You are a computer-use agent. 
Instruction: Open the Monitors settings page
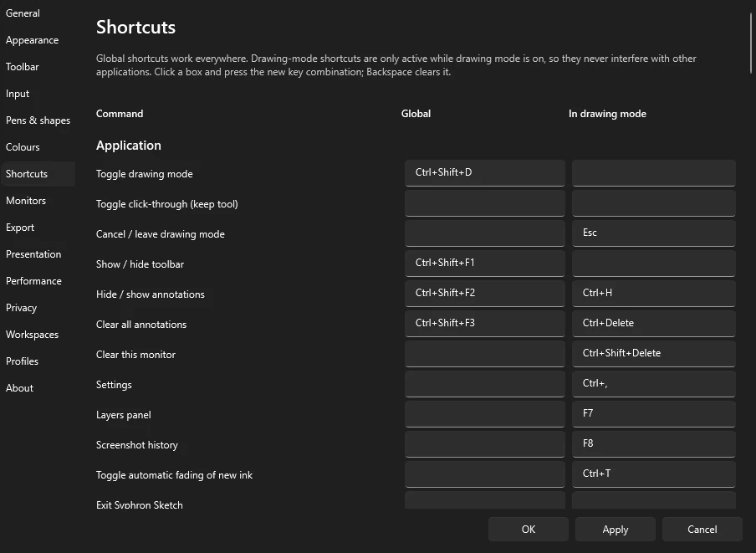(x=38, y=201)
